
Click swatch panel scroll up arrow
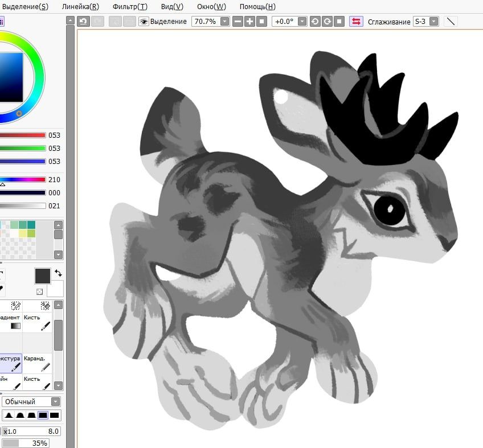[58, 225]
